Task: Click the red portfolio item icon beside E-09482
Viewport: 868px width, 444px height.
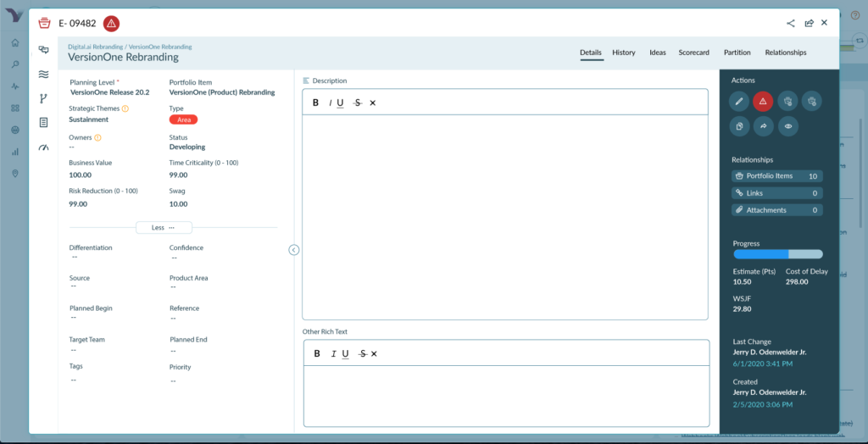Action: (44, 23)
